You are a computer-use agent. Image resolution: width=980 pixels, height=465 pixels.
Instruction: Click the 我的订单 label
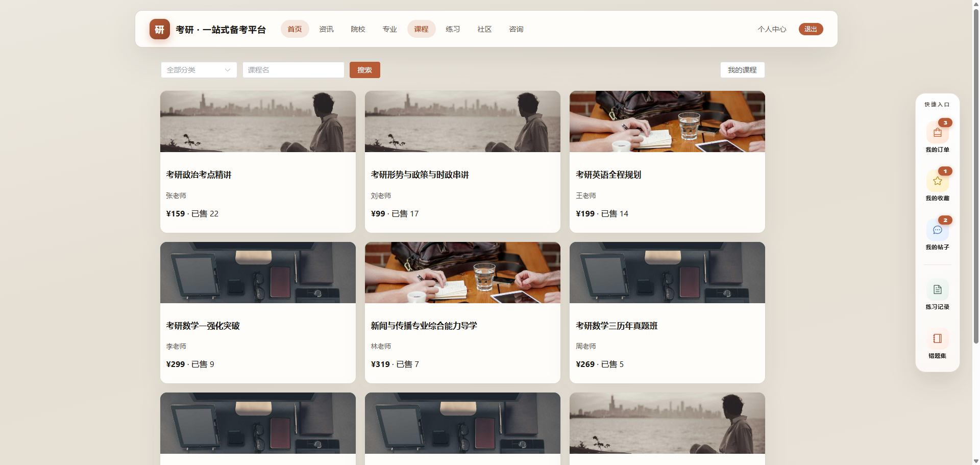click(937, 150)
